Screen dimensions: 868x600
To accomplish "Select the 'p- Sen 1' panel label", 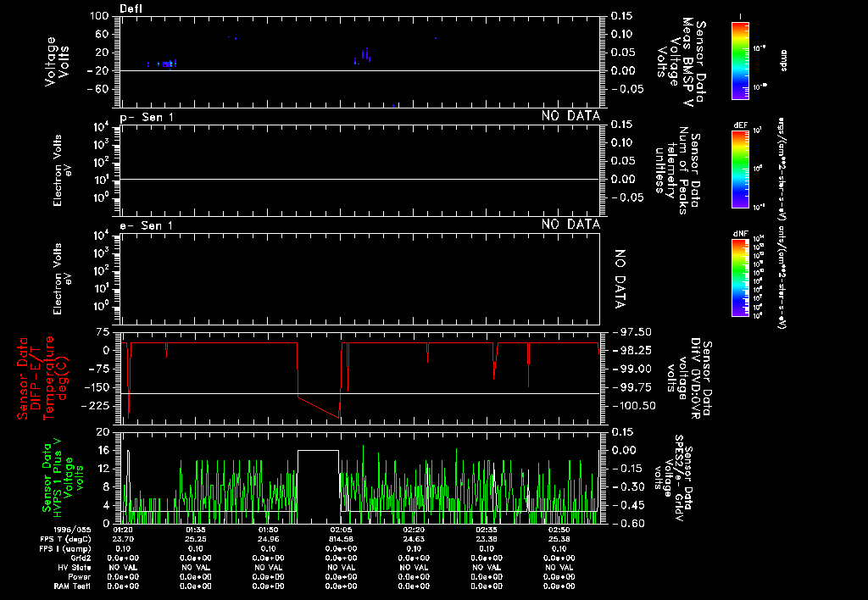I will pyautogui.click(x=147, y=116).
